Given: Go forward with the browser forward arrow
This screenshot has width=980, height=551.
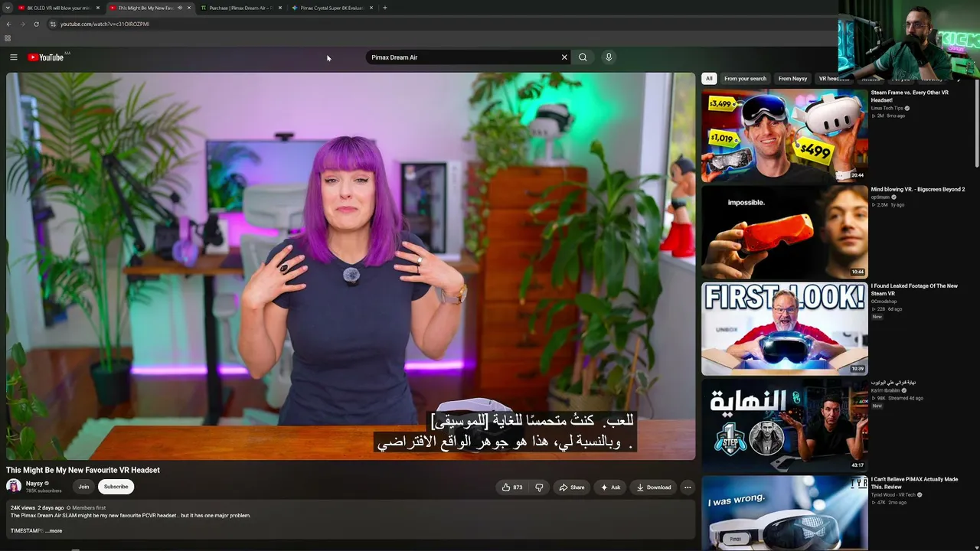Looking at the screenshot, I should [x=22, y=24].
